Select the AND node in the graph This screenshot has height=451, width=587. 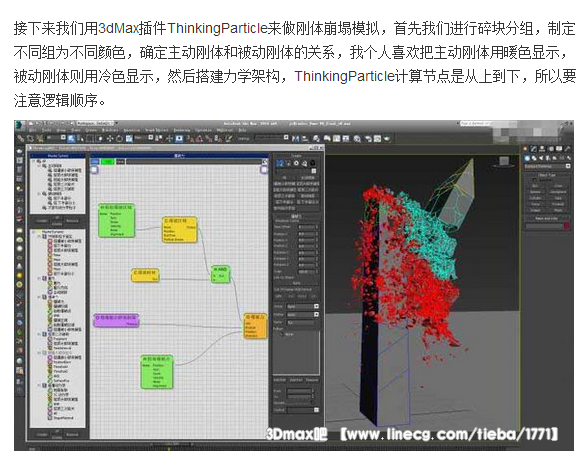(x=221, y=275)
